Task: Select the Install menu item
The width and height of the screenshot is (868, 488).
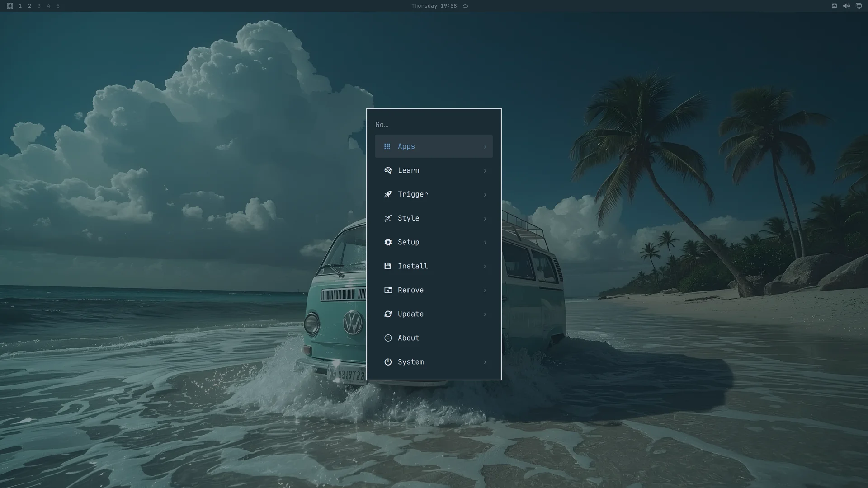Action: tap(434, 266)
